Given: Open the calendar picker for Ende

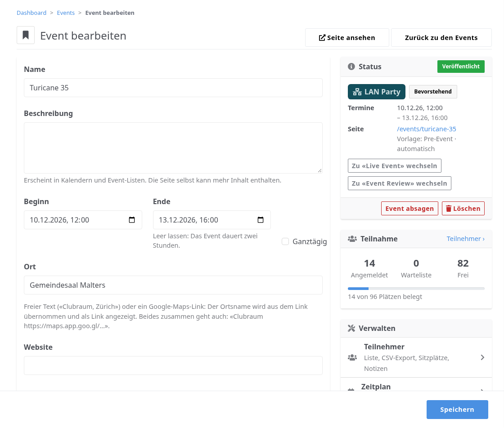Looking at the screenshot, I should coord(261,220).
